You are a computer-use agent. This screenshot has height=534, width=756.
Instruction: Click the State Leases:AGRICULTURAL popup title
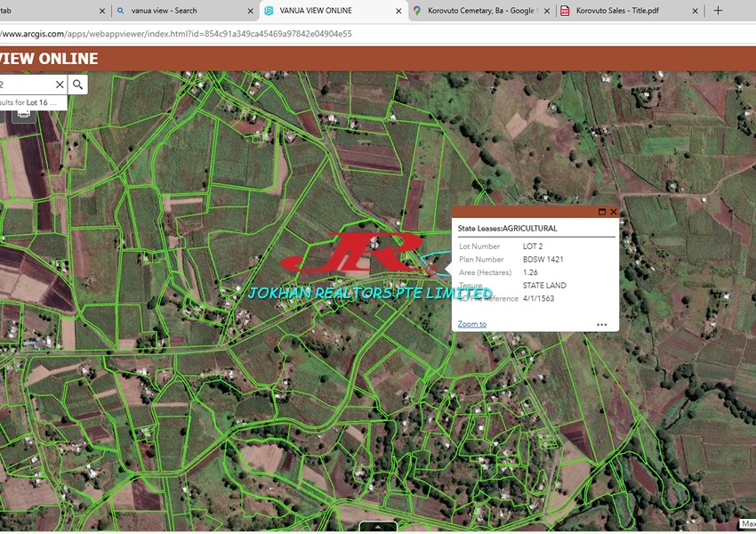coord(507,229)
